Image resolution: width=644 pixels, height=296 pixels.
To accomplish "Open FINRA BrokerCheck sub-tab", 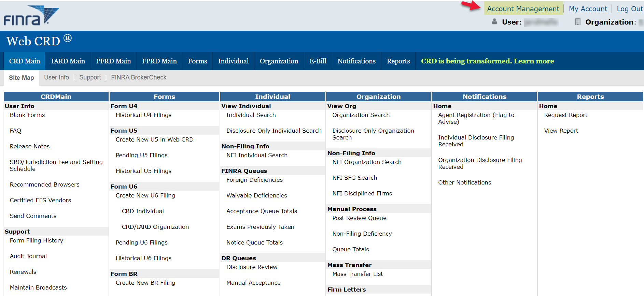I will [x=139, y=77].
